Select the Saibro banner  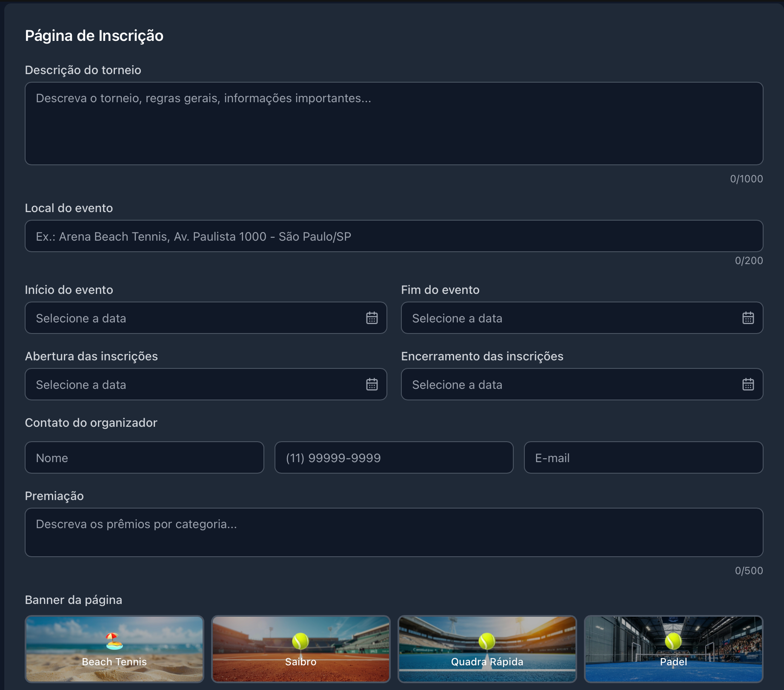pos(300,649)
